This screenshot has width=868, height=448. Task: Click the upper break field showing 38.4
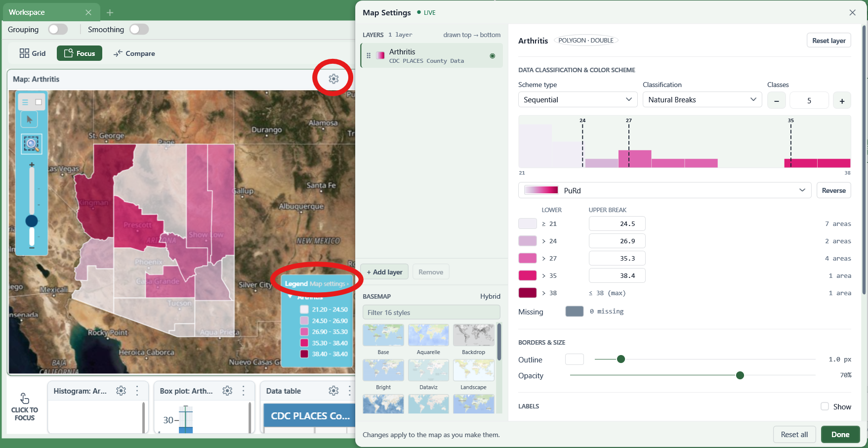(x=617, y=275)
